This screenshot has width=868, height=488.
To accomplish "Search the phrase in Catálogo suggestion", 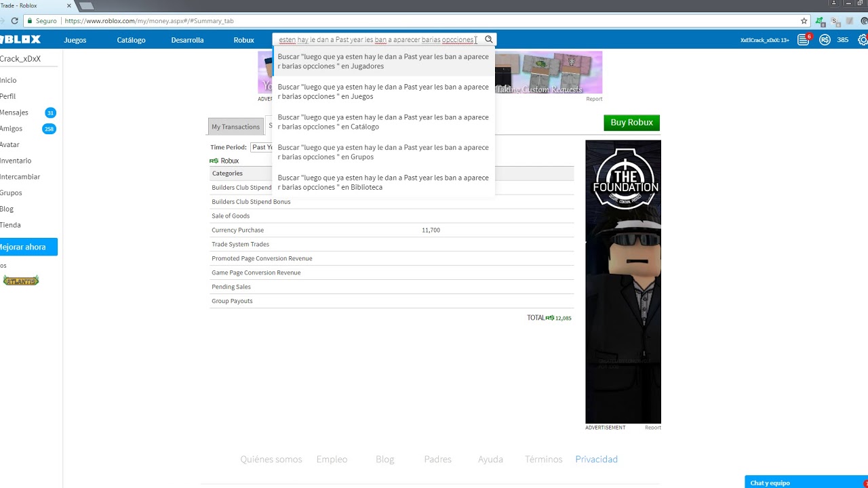I will pos(383,121).
